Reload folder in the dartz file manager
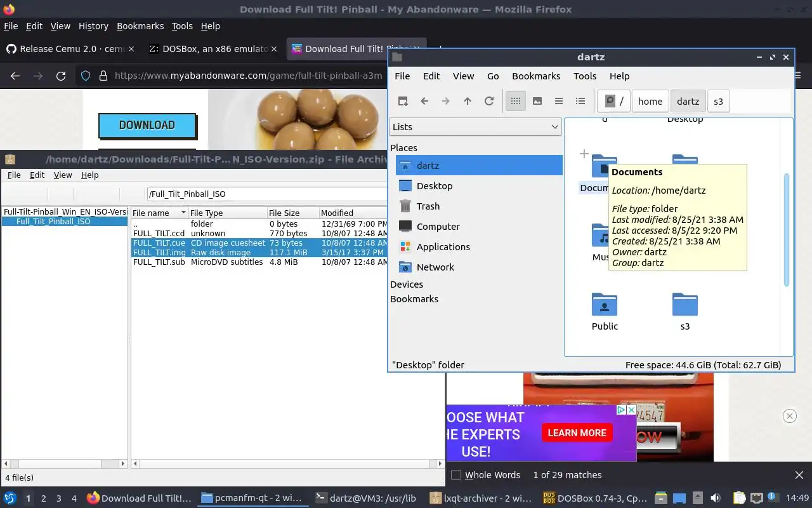The image size is (812, 508). click(x=489, y=101)
